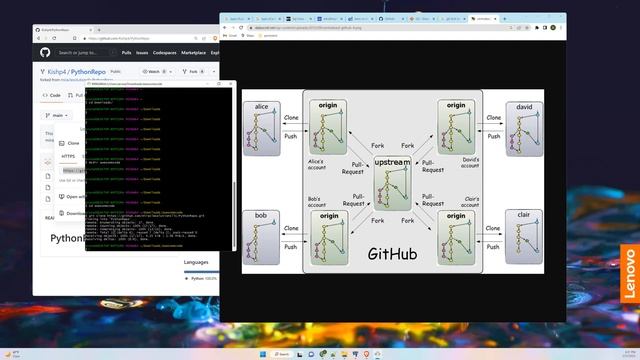
Task: Click back arrow in GitHub browser window
Action: 38,38
